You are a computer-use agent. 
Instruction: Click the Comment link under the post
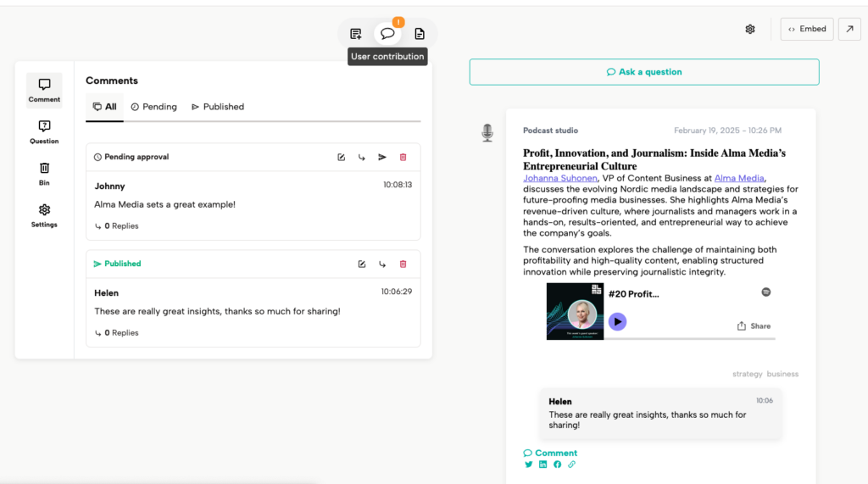[x=550, y=453]
